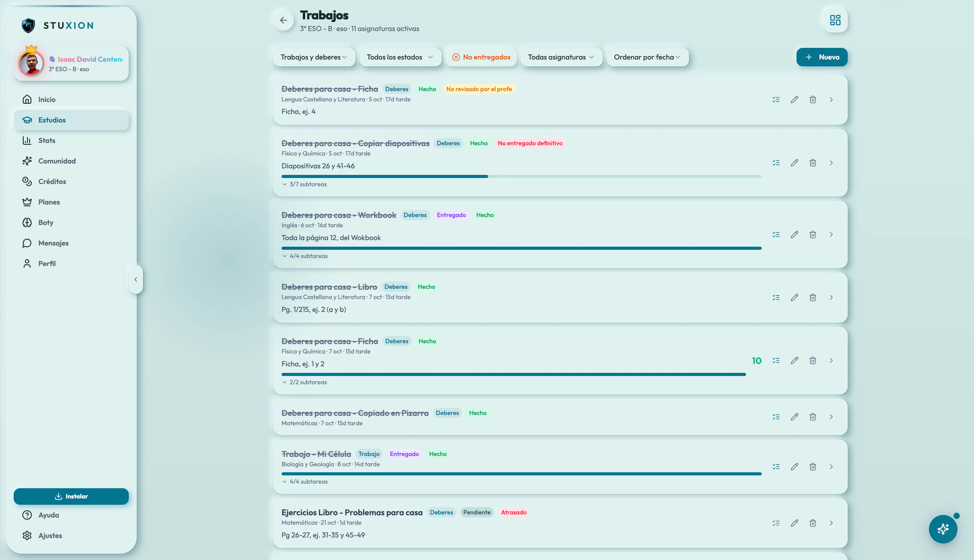Click the Copiar diapositivas progress bar

521,177
